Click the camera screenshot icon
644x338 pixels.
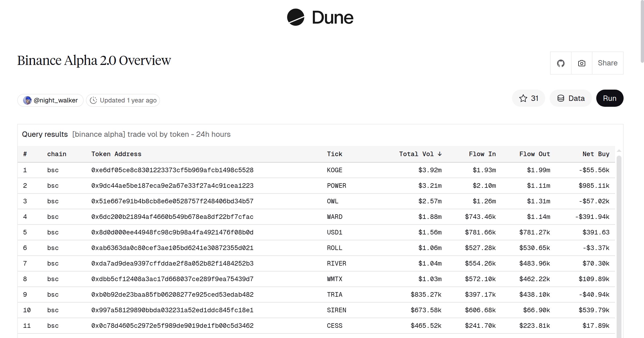(581, 63)
